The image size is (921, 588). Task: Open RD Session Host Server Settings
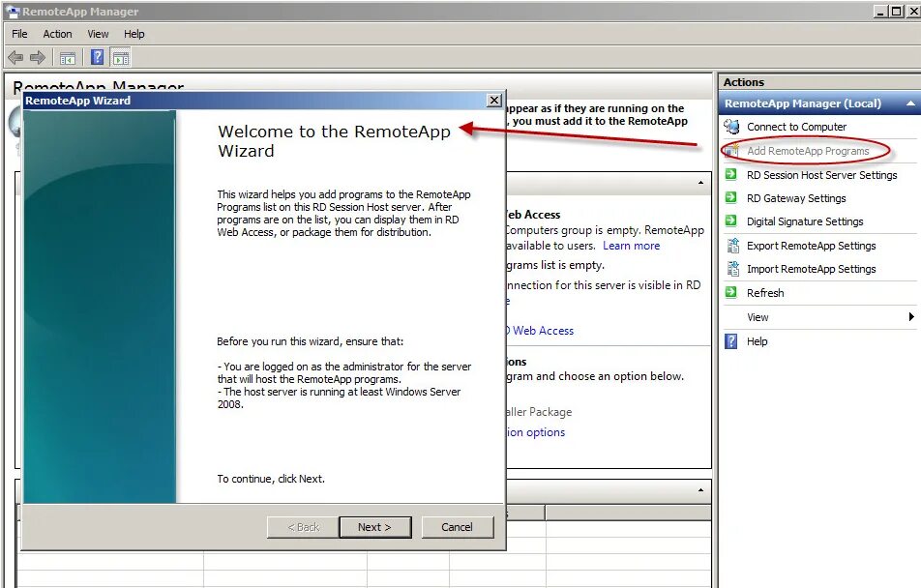(x=821, y=175)
